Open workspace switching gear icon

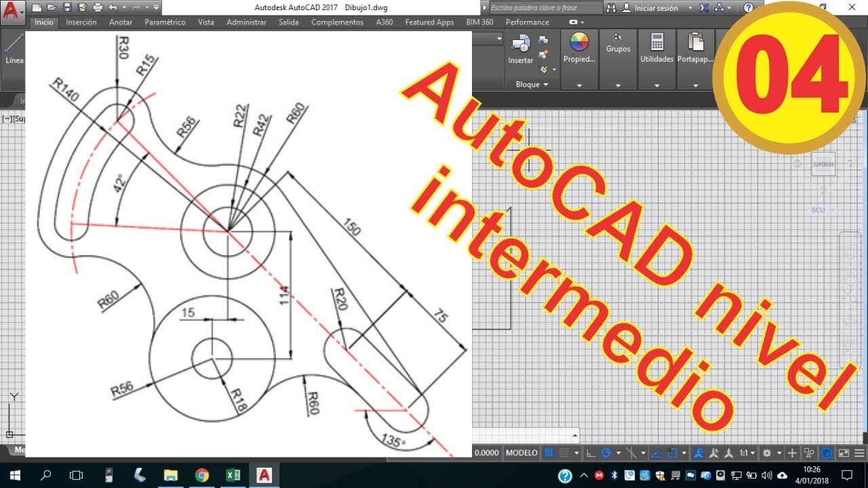coord(767,453)
